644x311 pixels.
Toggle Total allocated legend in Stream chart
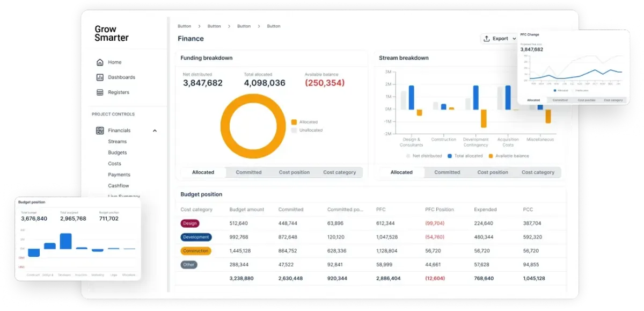tap(465, 156)
